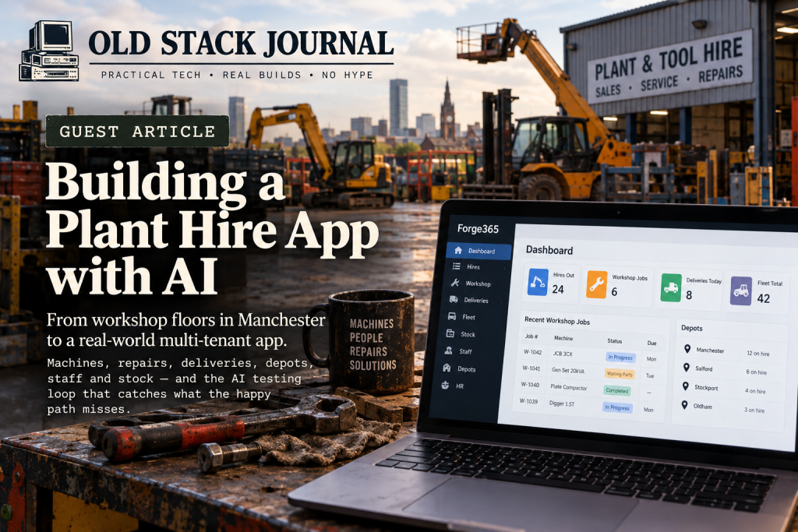
Task: Expand the Deliveries submenu chevron
Action: tap(502, 301)
